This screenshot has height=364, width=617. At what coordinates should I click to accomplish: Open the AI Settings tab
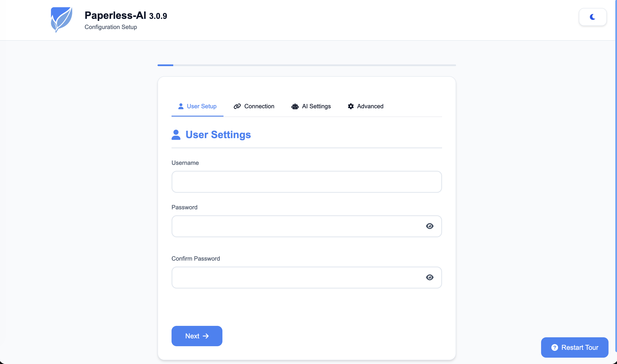click(x=311, y=106)
